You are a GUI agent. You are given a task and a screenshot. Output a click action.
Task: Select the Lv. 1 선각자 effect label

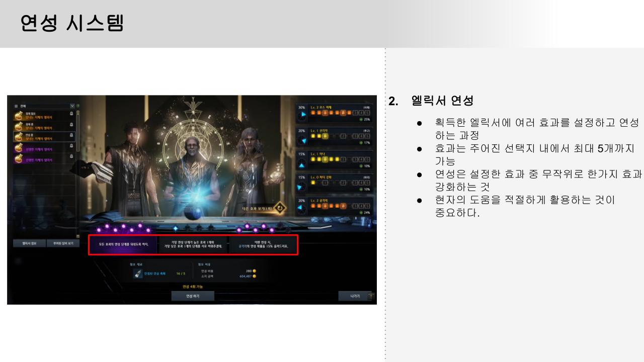pyautogui.click(x=319, y=130)
